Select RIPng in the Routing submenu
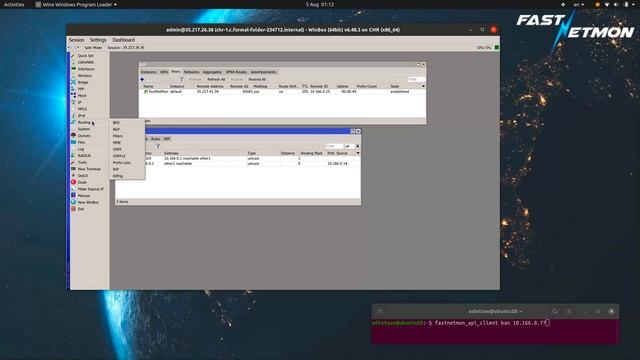The width and height of the screenshot is (640, 360). point(118,176)
